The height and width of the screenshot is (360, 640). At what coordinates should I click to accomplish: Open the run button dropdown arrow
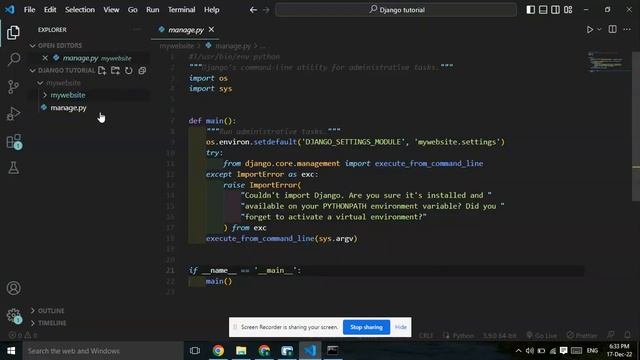coord(599,29)
